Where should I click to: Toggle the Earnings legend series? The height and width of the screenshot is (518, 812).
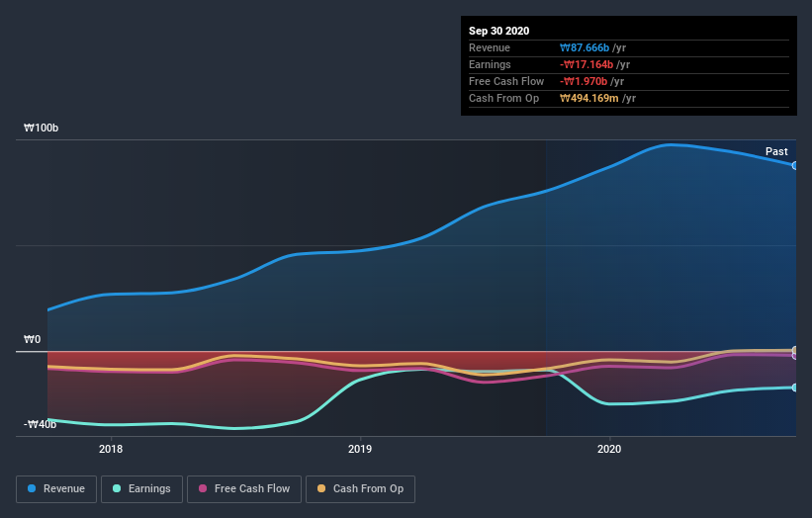pyautogui.click(x=141, y=489)
